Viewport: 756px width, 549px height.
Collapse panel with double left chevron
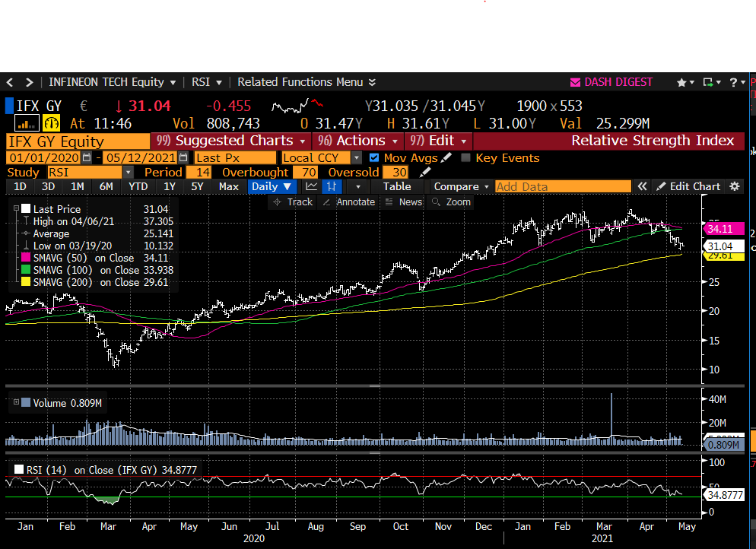[642, 186]
